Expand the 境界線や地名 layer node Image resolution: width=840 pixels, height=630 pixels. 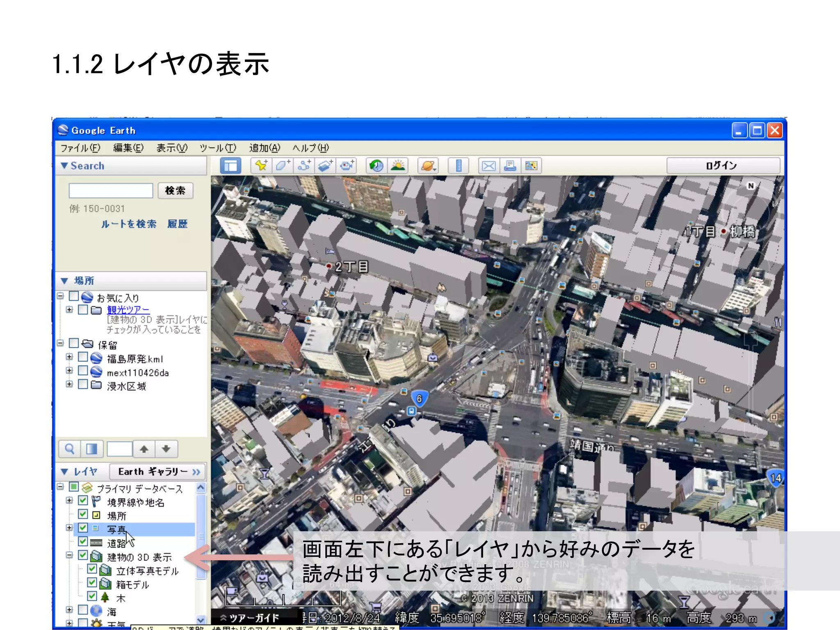[x=69, y=501]
